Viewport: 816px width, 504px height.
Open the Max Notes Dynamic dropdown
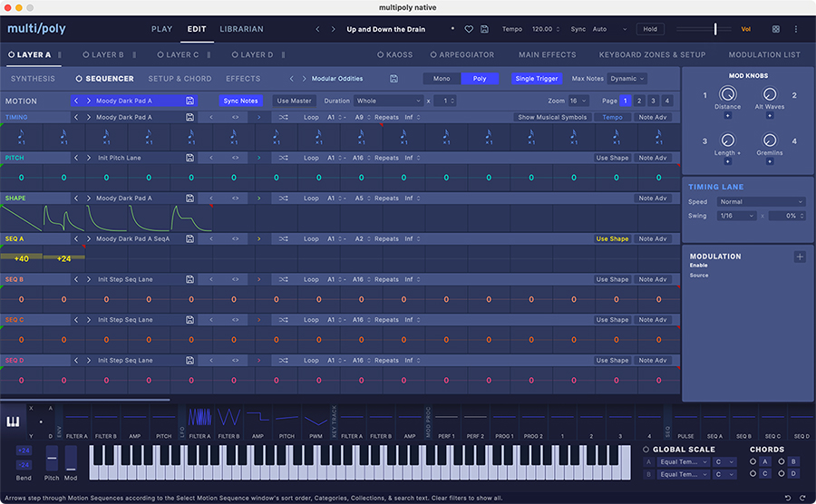[x=628, y=79]
